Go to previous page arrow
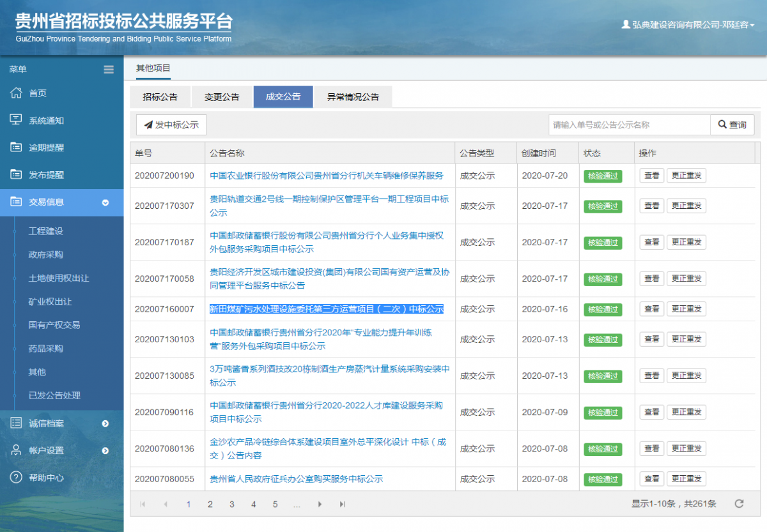The width and height of the screenshot is (767, 532). [x=166, y=504]
